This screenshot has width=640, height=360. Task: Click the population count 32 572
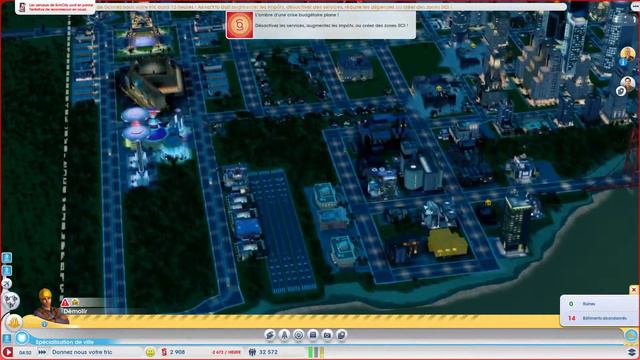[268, 352]
